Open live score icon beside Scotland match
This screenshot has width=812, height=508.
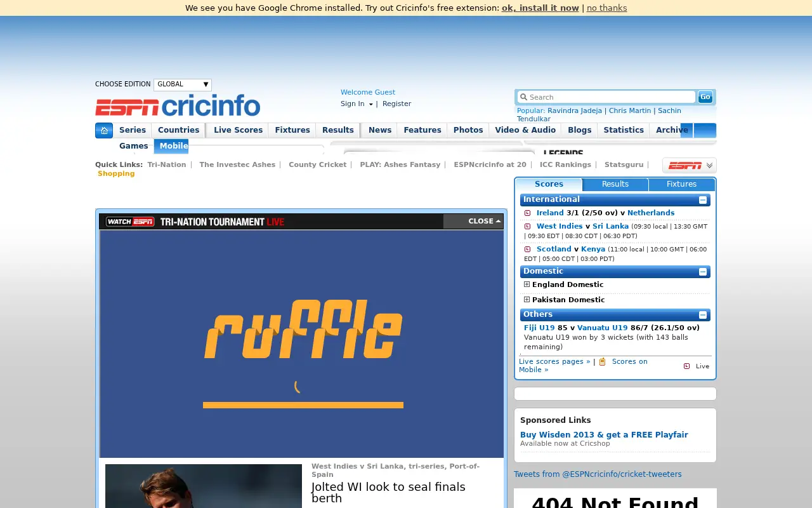click(x=527, y=250)
